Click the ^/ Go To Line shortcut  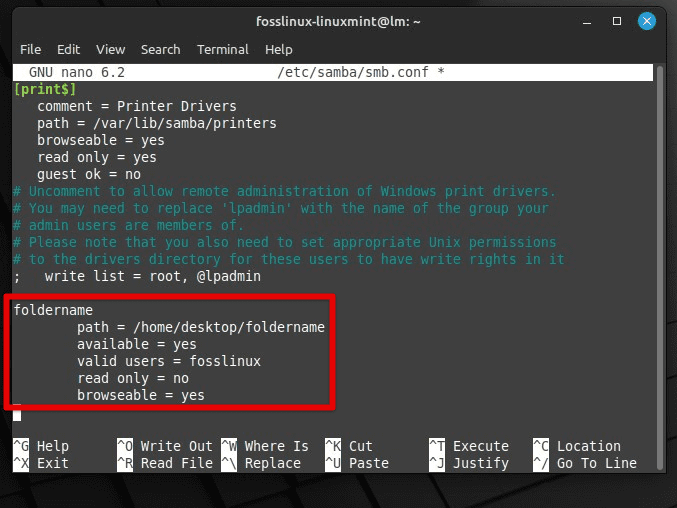click(585, 463)
